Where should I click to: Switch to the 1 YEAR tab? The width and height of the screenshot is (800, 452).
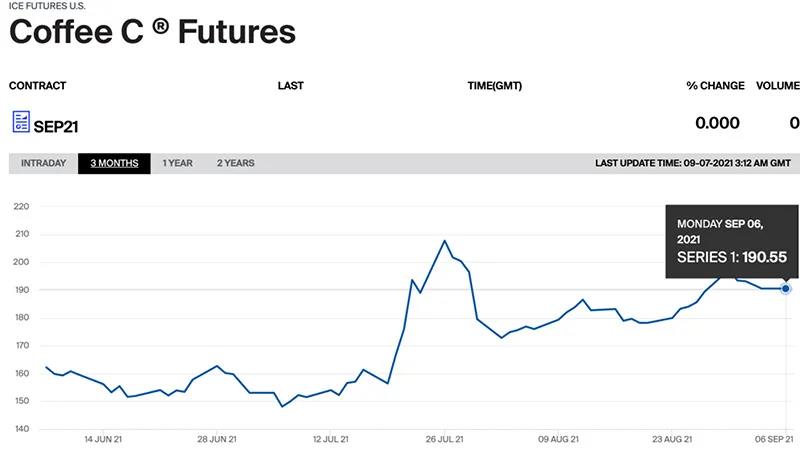pyautogui.click(x=178, y=163)
